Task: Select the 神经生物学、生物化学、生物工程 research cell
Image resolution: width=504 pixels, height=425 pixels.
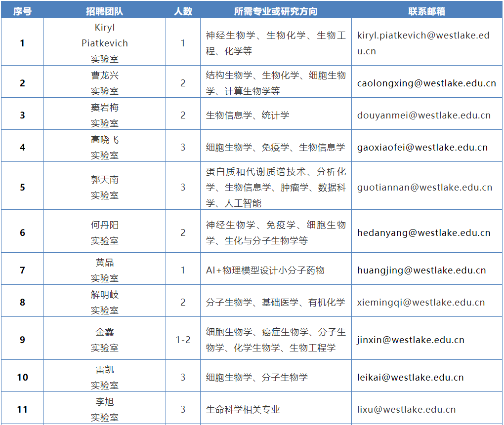Action: [276, 42]
